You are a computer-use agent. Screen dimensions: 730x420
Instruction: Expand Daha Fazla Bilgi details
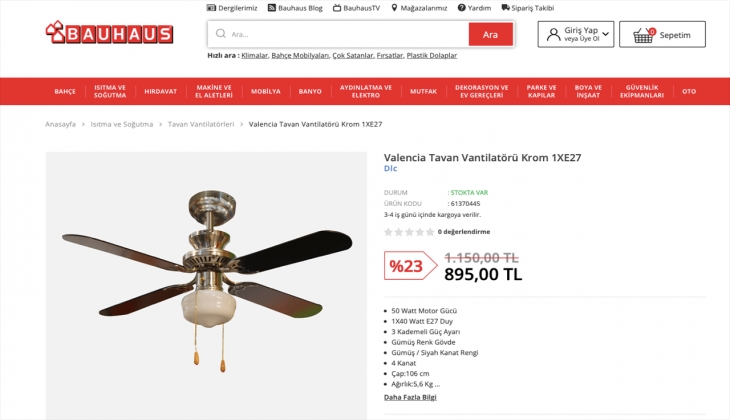pos(410,397)
